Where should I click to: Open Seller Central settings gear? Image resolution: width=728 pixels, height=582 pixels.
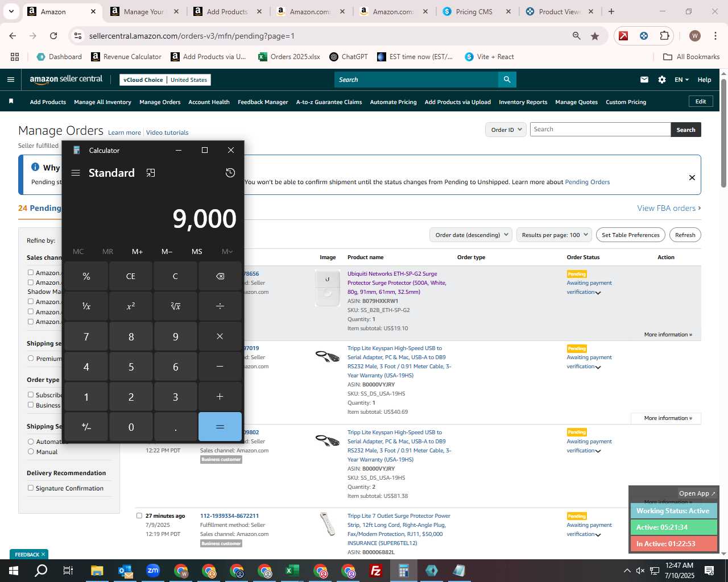click(x=662, y=80)
